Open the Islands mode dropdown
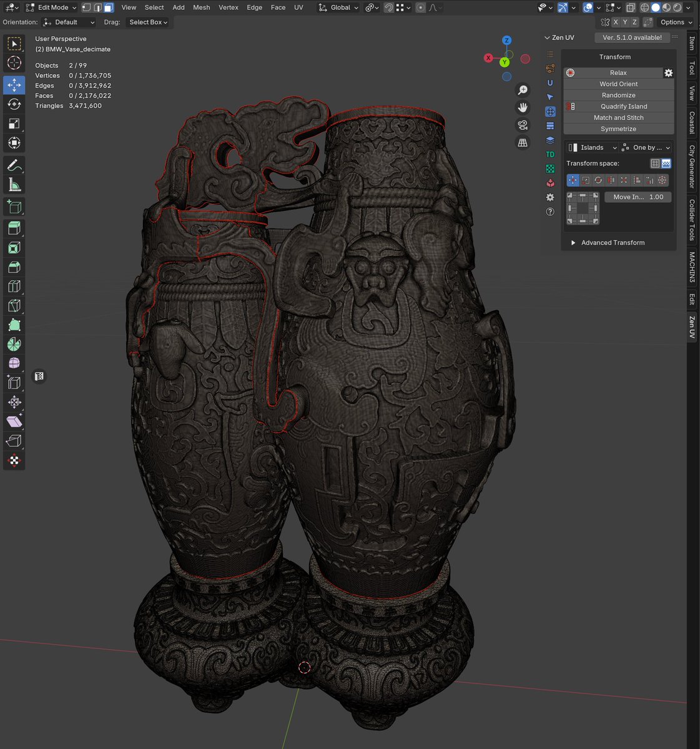Image resolution: width=700 pixels, height=749 pixels. (592, 147)
